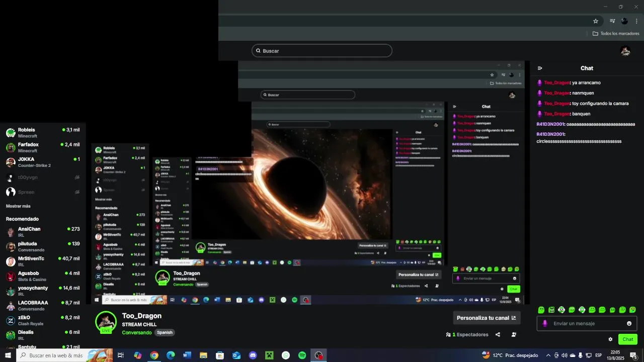The image size is (644, 362).
Task: Open Task View on the taskbar
Action: tap(121, 355)
